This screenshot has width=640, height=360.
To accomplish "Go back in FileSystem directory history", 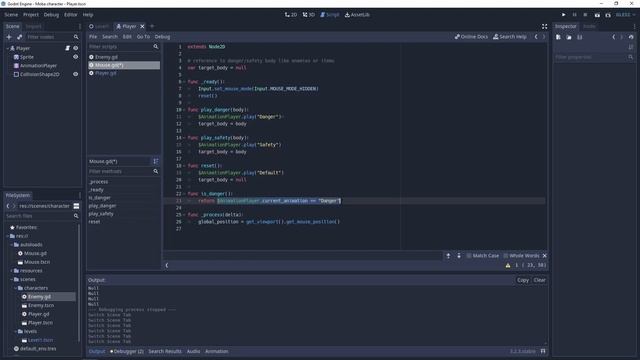I will pyautogui.click(x=8, y=206).
